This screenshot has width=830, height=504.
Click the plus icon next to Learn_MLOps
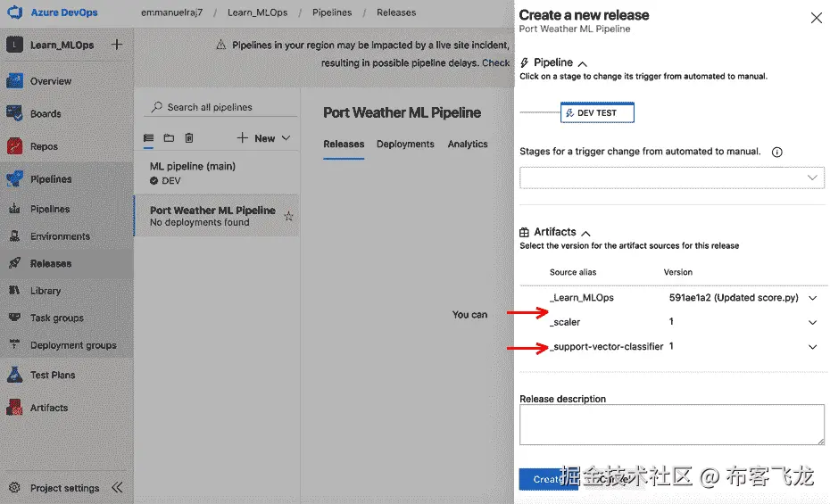117,45
